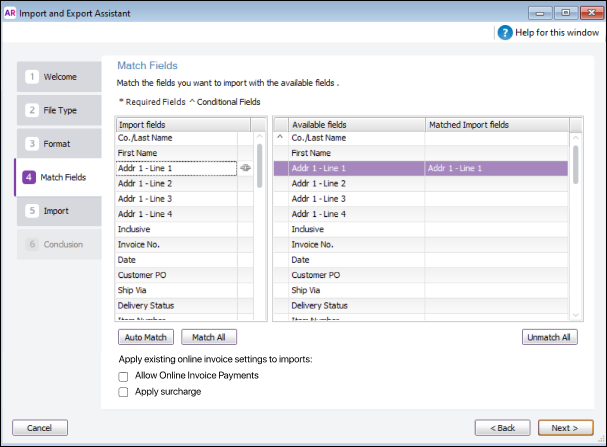Screen dimensions: 607x447
Task: Click up arrow of Available fields scrollbar
Action: (x=576, y=137)
